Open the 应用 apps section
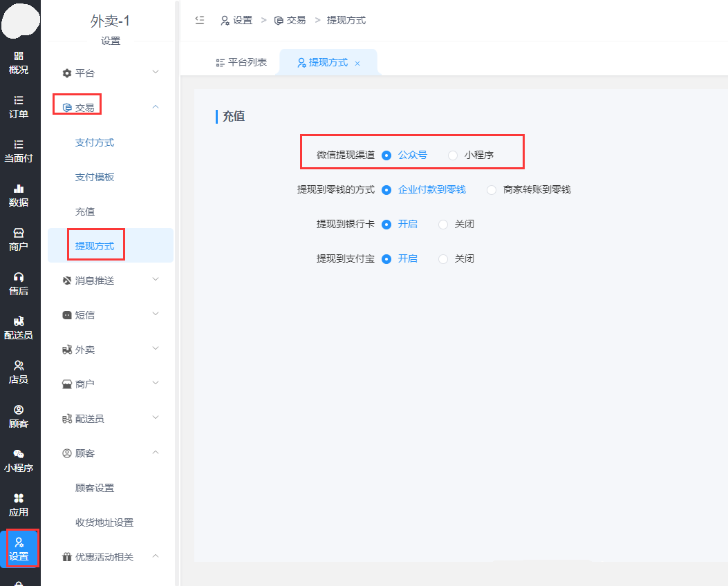728x586 pixels. pos(19,505)
